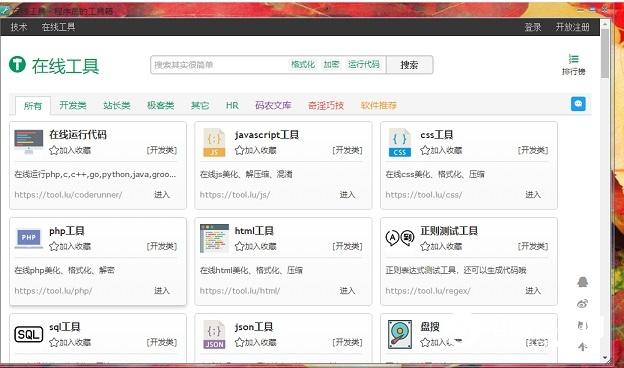Star php工具 via 加入收藏
The width and height of the screenshot is (624, 368).
point(70,246)
